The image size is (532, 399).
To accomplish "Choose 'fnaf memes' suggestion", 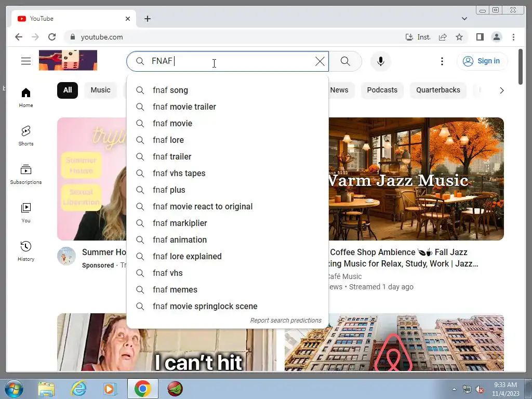I will click(228, 290).
